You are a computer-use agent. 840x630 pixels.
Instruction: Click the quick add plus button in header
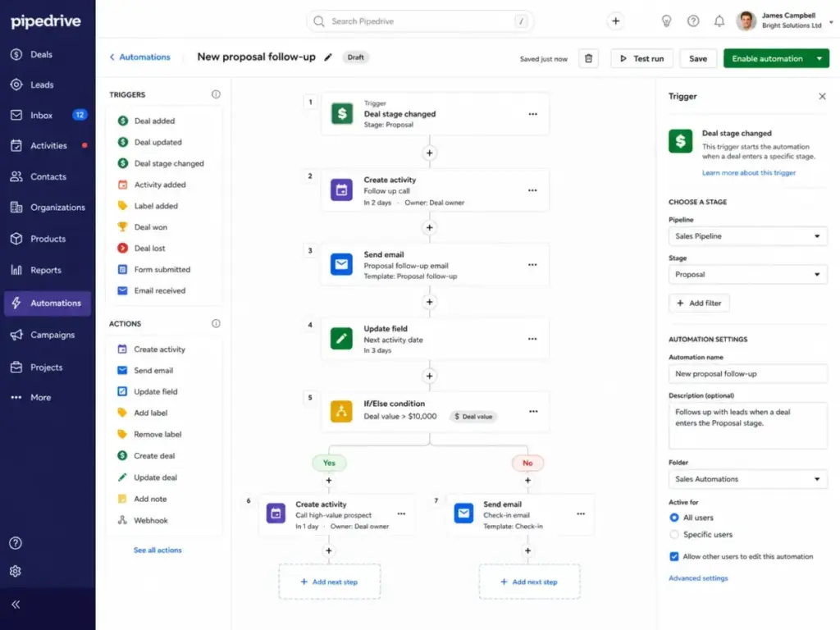point(615,21)
